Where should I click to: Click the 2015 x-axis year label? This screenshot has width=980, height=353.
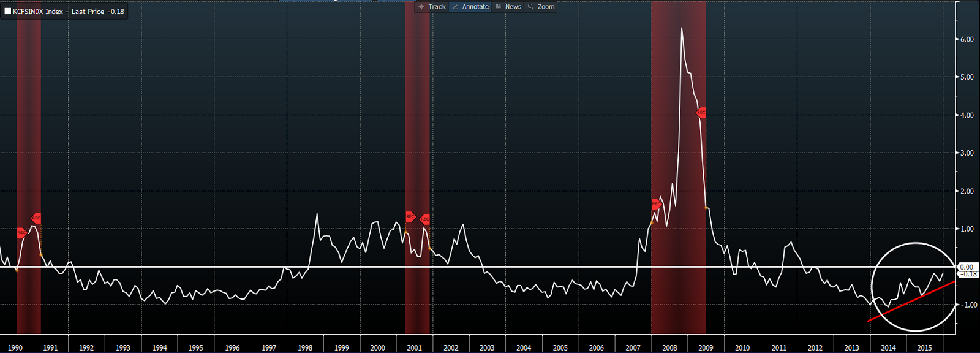(925, 347)
